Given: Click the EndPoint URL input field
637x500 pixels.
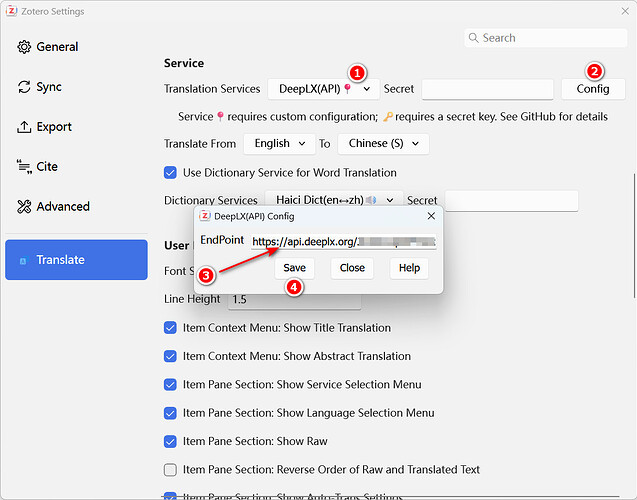Looking at the screenshot, I should (342, 241).
